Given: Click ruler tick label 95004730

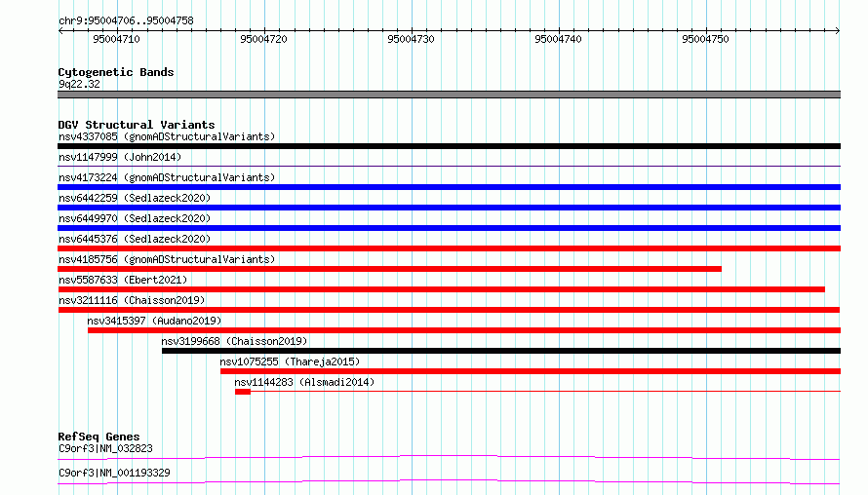Looking at the screenshot, I should click(x=411, y=39).
